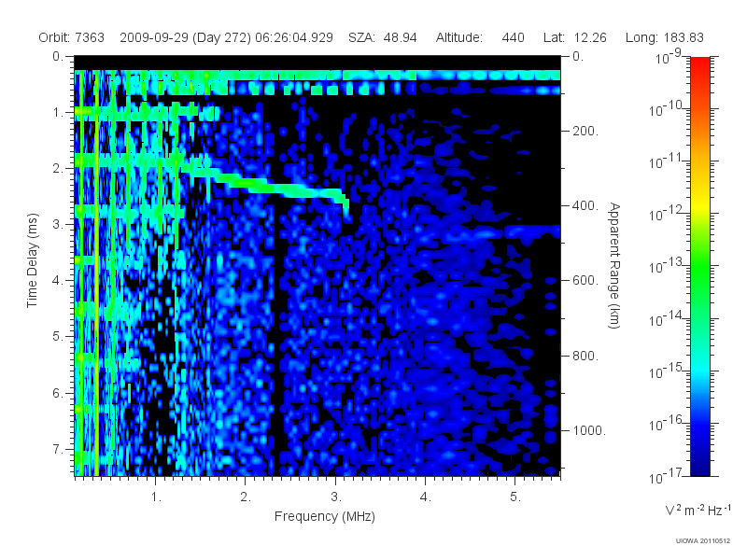747x560 pixels.
Task: Click the 'Lat: 12.26' value
Action: [x=575, y=37]
